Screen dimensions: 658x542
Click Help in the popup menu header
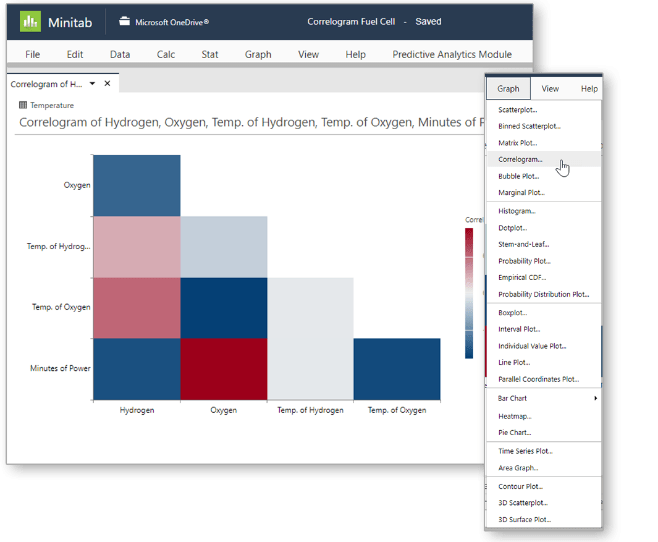tap(589, 89)
